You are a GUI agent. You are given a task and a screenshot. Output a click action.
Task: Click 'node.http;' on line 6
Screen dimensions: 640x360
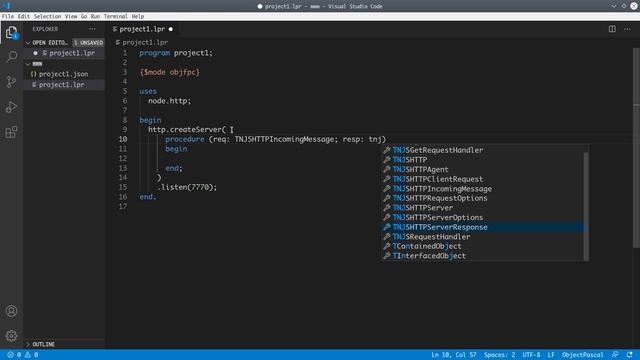169,101
